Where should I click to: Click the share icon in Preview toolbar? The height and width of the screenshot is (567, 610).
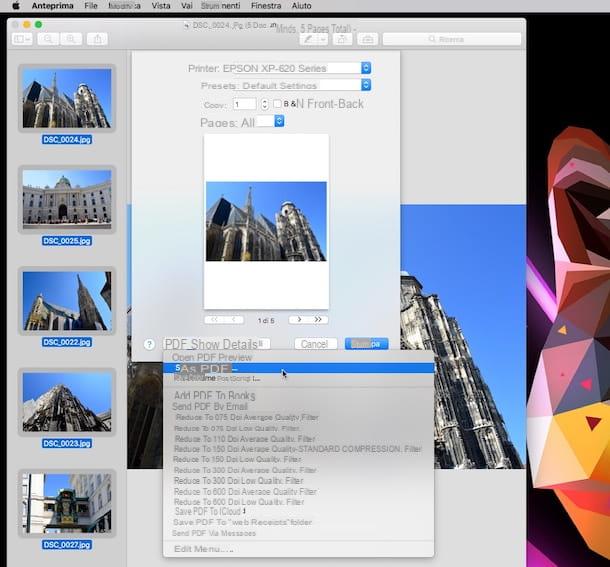[x=97, y=39]
